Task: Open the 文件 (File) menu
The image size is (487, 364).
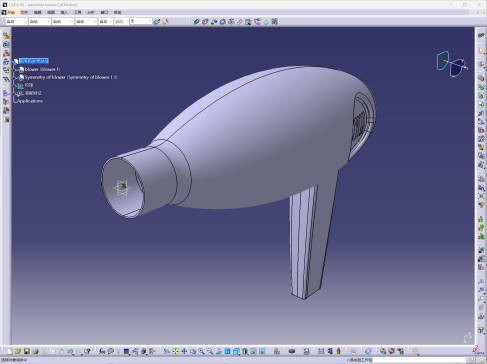Action: [24, 12]
